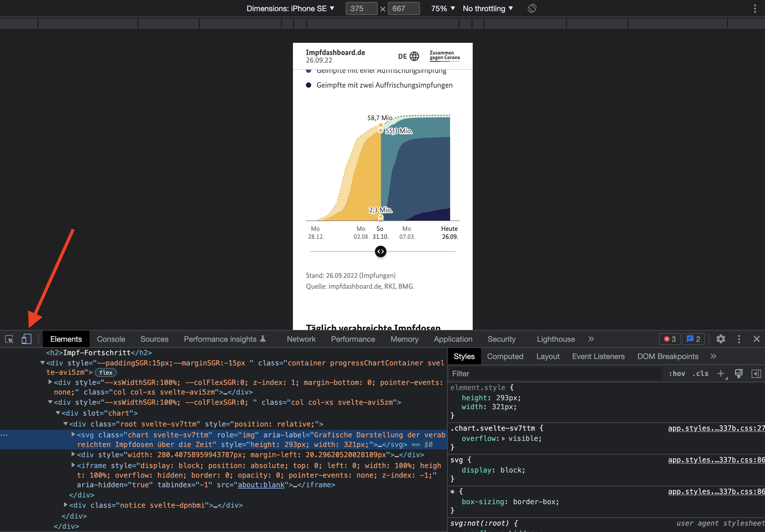Screen dimensions: 765x532
Task: Click the inspect element picker icon
Action: (9, 339)
